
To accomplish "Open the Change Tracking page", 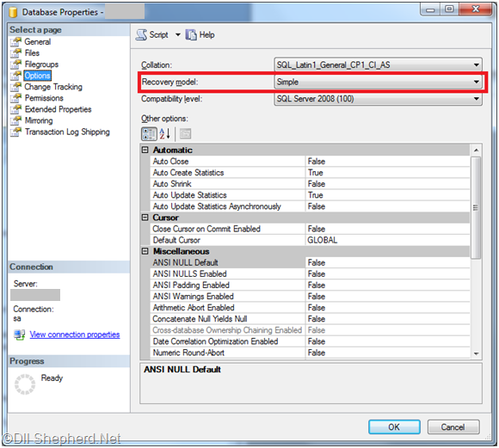I will tap(53, 87).
